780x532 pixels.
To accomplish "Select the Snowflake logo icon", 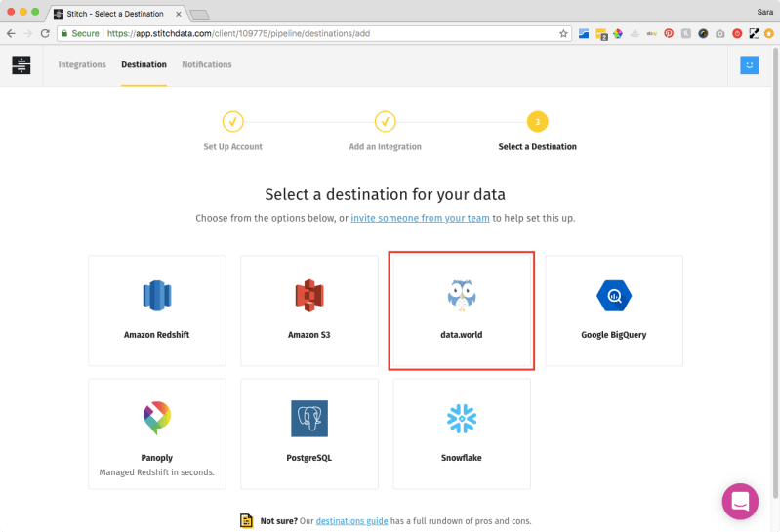I will [x=462, y=419].
